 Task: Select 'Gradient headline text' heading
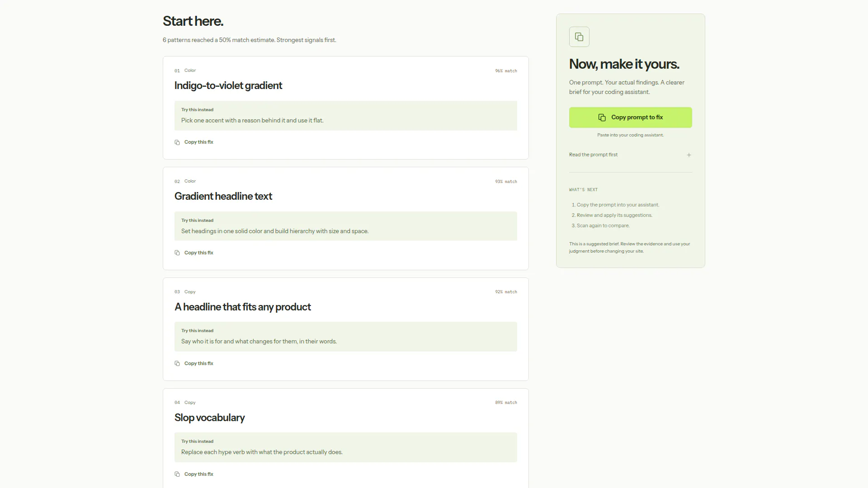223,197
